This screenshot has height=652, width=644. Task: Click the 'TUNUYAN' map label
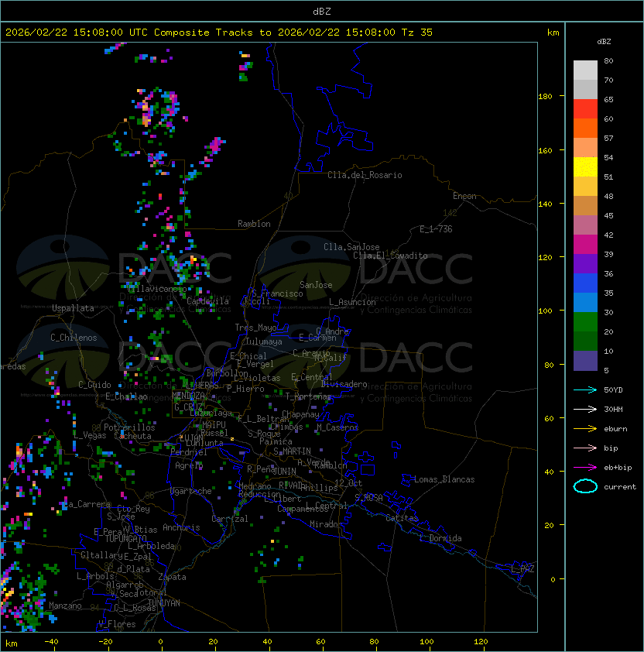click(x=164, y=603)
